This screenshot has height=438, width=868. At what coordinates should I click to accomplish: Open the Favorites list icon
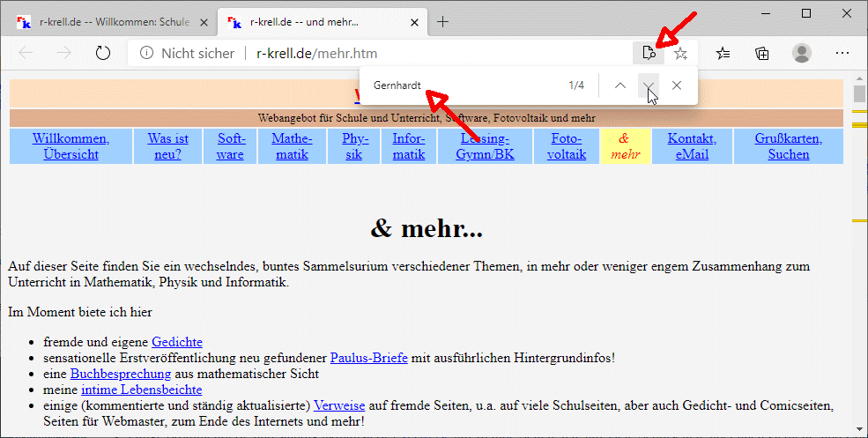tap(723, 53)
